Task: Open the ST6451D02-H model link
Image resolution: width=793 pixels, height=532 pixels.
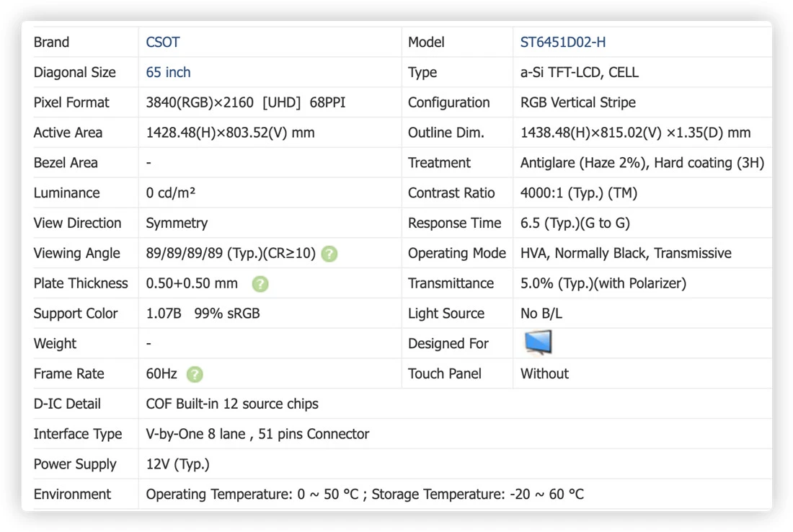Action: coord(563,42)
